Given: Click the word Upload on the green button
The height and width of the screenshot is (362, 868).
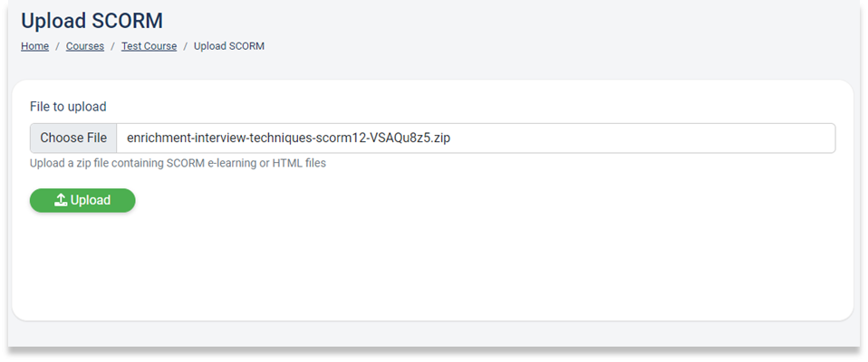Looking at the screenshot, I should (x=91, y=200).
